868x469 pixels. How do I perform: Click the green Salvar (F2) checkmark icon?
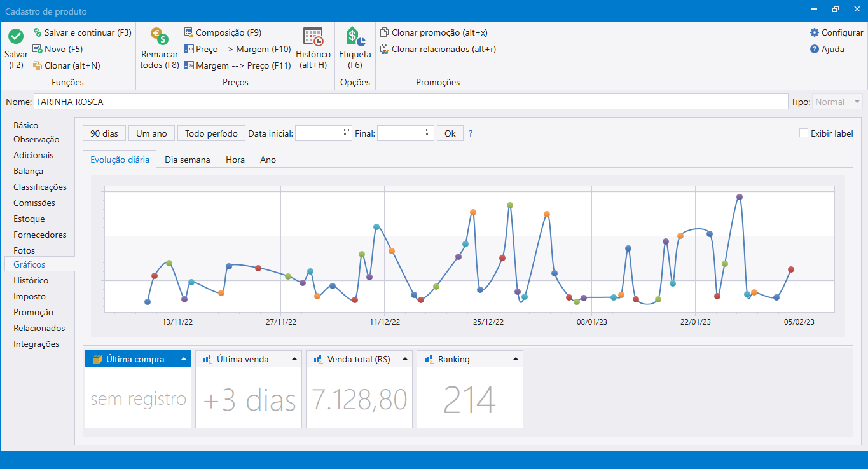pyautogui.click(x=16, y=37)
